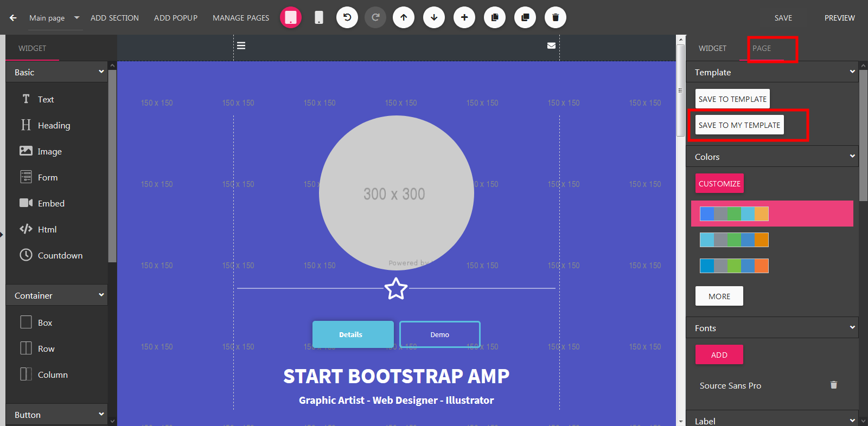Expand the Button widgets section
This screenshot has width=868, height=426.
tap(57, 415)
